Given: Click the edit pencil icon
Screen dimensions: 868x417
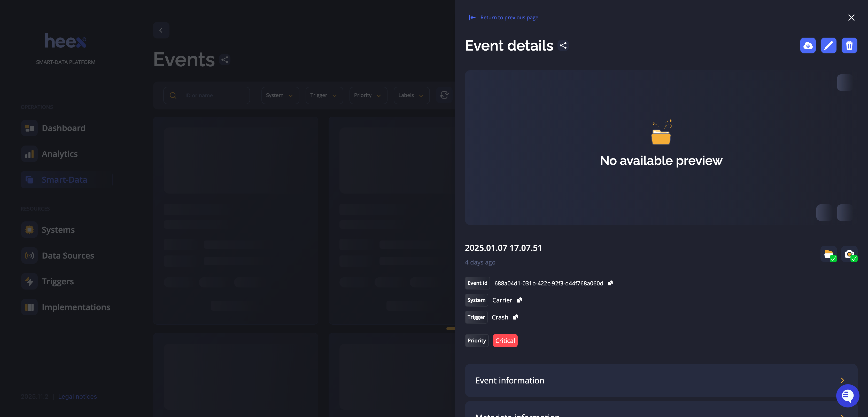Looking at the screenshot, I should point(828,45).
